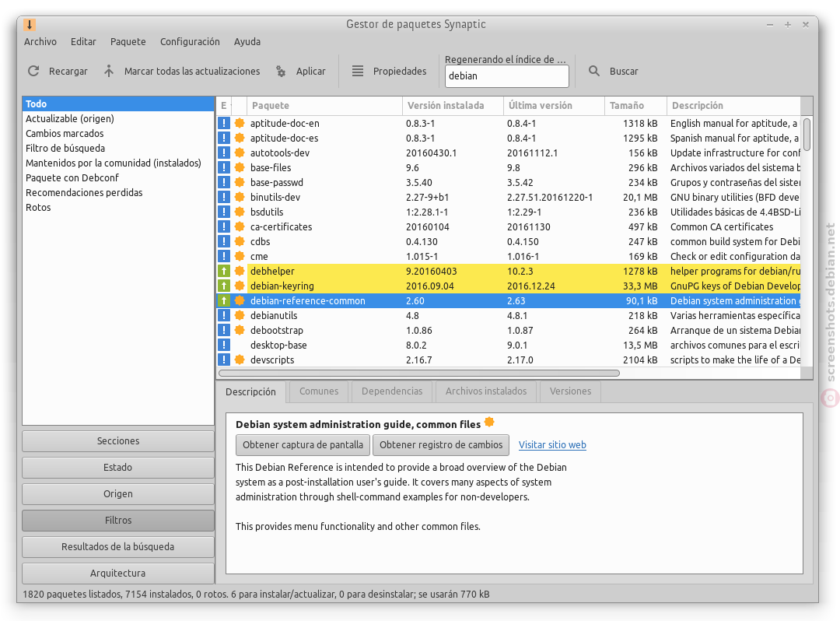The height and width of the screenshot is (621, 840).
Task: Switch to the Comunes tab
Action: (x=319, y=391)
